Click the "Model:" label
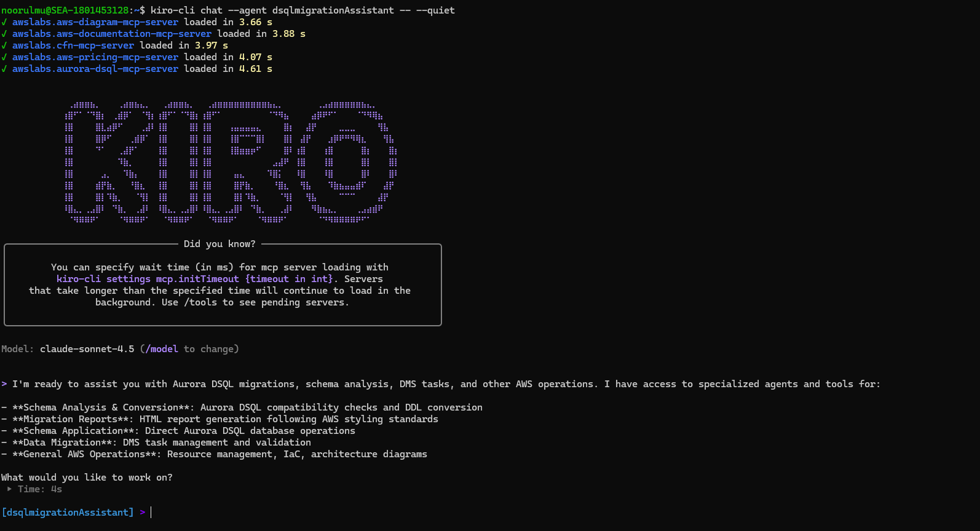This screenshot has width=980, height=531. [x=18, y=349]
